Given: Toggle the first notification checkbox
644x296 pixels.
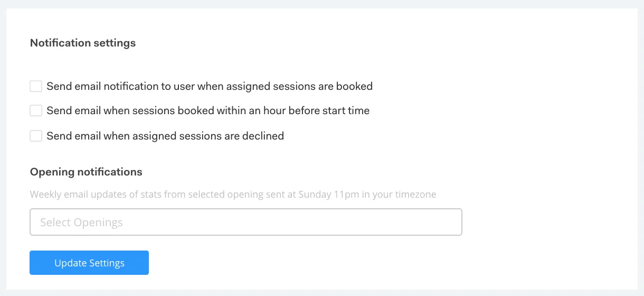Looking at the screenshot, I should (x=36, y=86).
